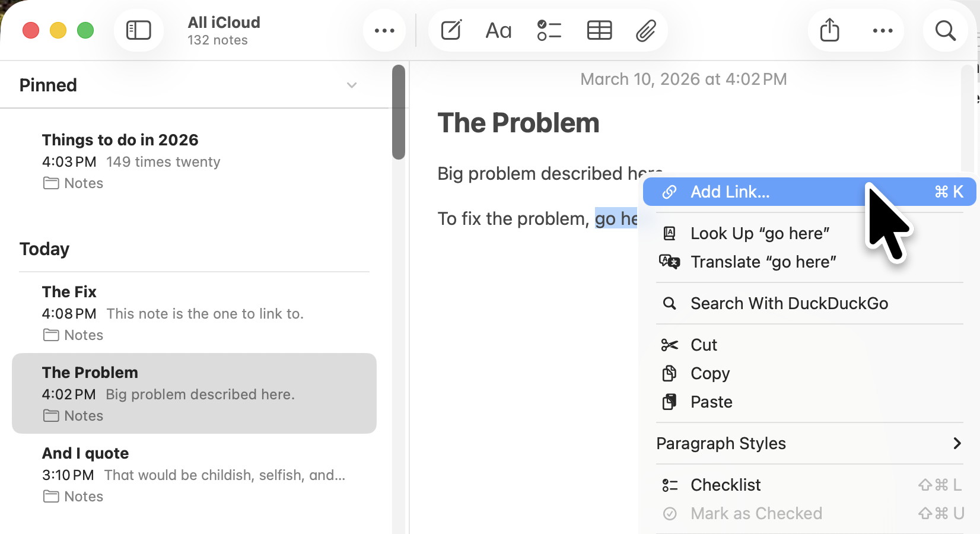
Task: Open the Aa text format menu
Action: pos(498,30)
